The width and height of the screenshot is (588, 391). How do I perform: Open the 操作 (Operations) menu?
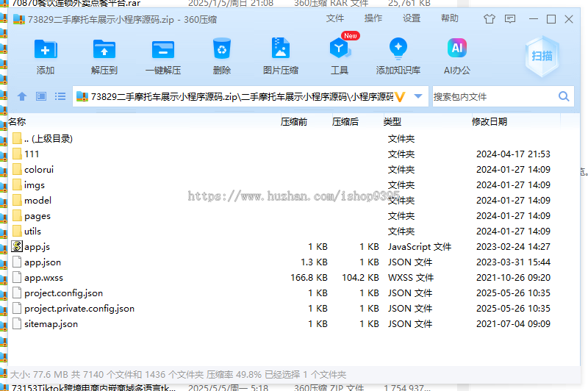[x=373, y=18]
